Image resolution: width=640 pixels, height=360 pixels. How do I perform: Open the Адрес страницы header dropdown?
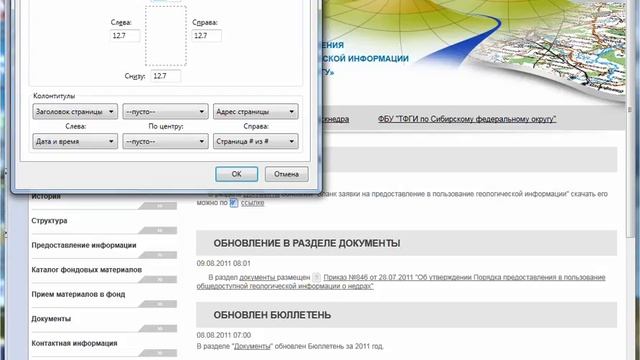point(256,111)
